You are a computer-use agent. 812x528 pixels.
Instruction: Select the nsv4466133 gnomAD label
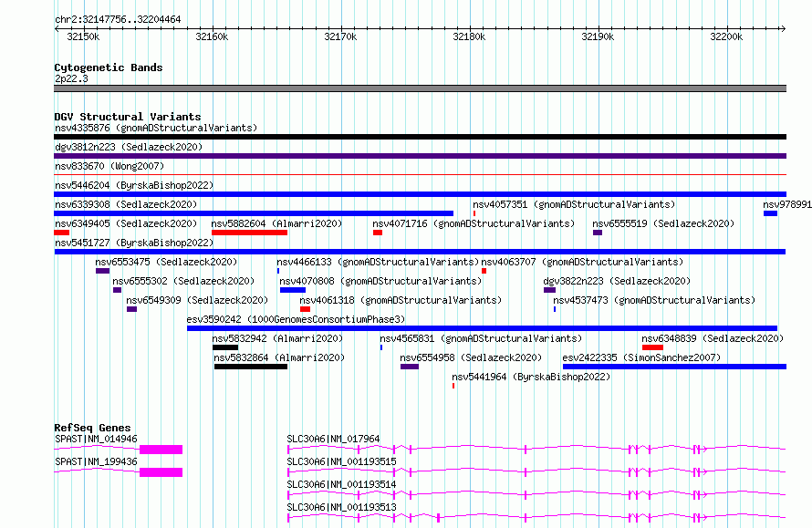coord(378,262)
